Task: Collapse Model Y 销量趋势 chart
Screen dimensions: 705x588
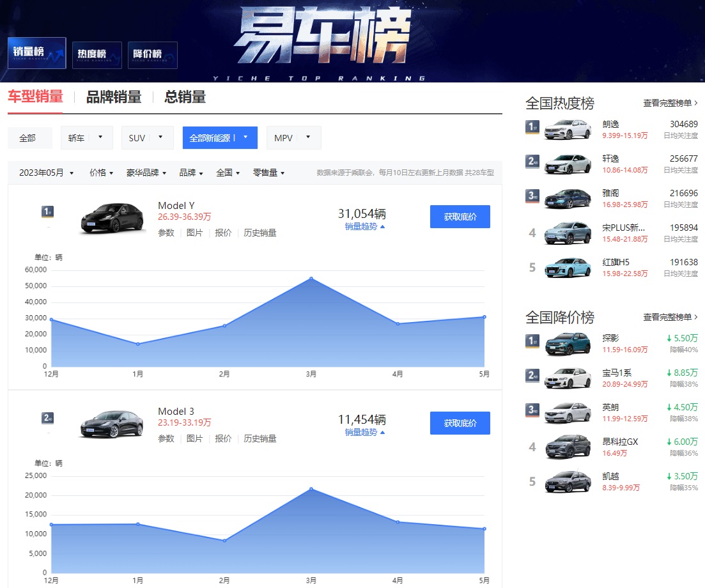Action: 364,226
